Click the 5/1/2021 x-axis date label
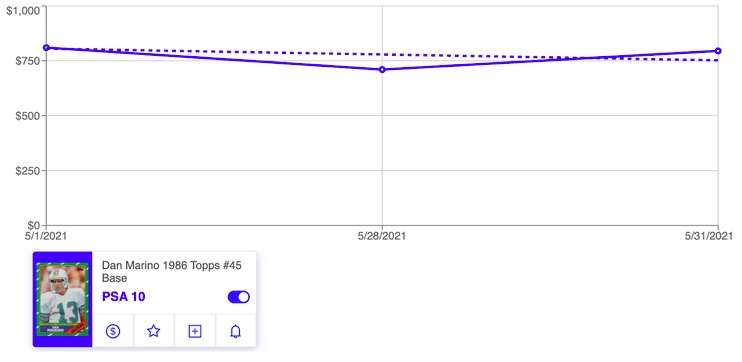 46,236
